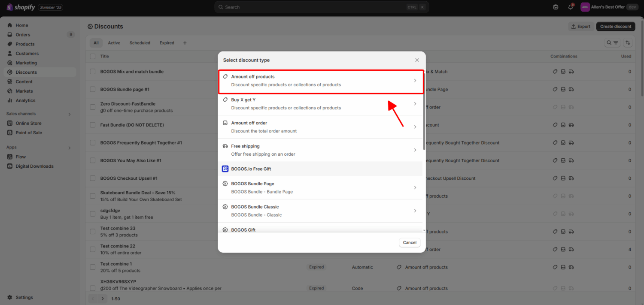The height and width of the screenshot is (305, 644).
Task: Choose Amount off products discount type
Action: pyautogui.click(x=321, y=81)
